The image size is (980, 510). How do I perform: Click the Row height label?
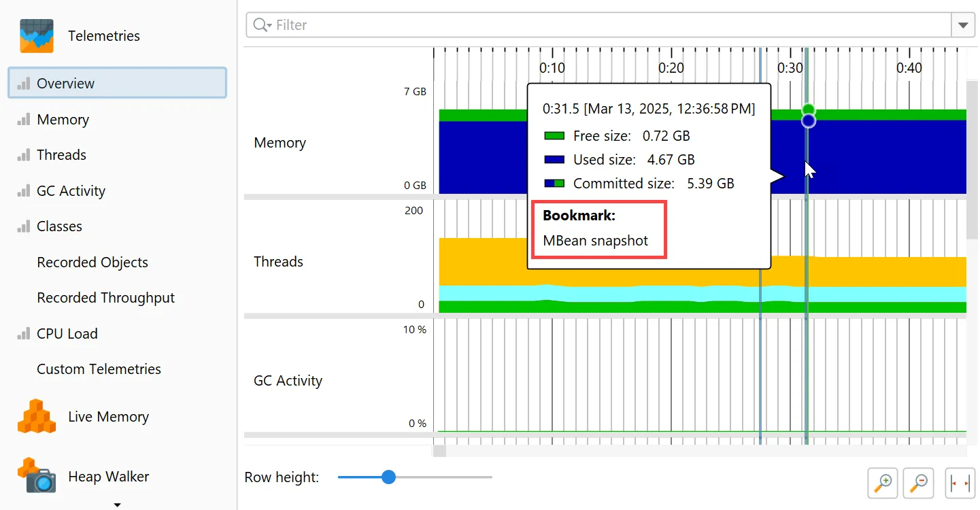[282, 477]
